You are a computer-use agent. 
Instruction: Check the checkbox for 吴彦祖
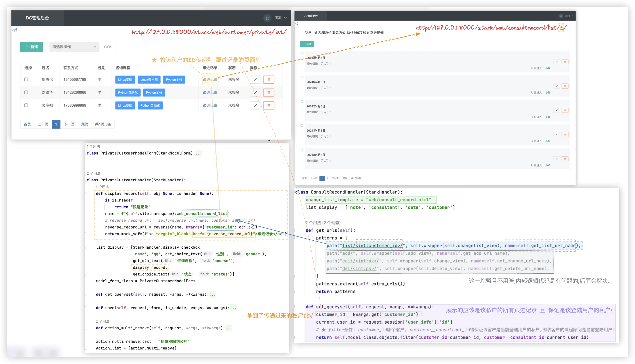26,105
